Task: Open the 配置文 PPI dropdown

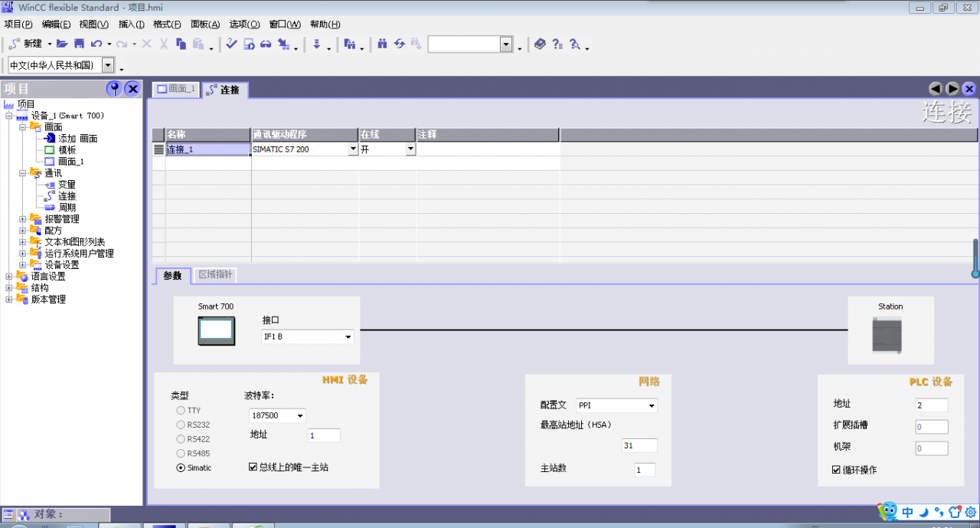Action: pos(616,405)
